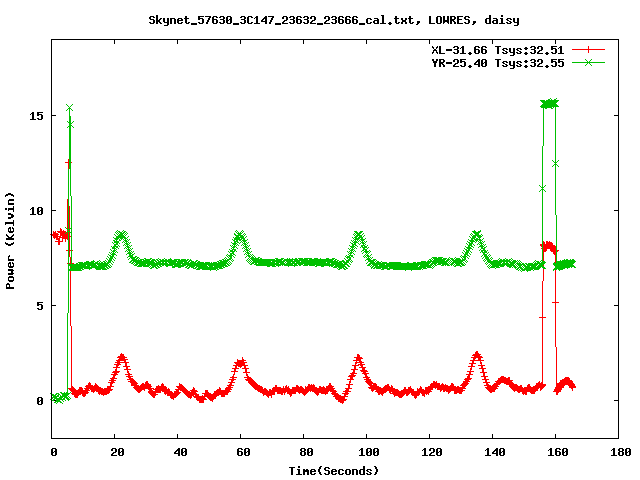
Task: Click the y-axis tick label 15
Action: click(36, 116)
